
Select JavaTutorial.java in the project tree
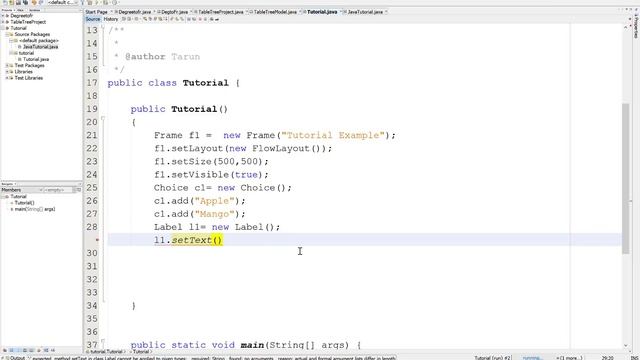(40, 47)
